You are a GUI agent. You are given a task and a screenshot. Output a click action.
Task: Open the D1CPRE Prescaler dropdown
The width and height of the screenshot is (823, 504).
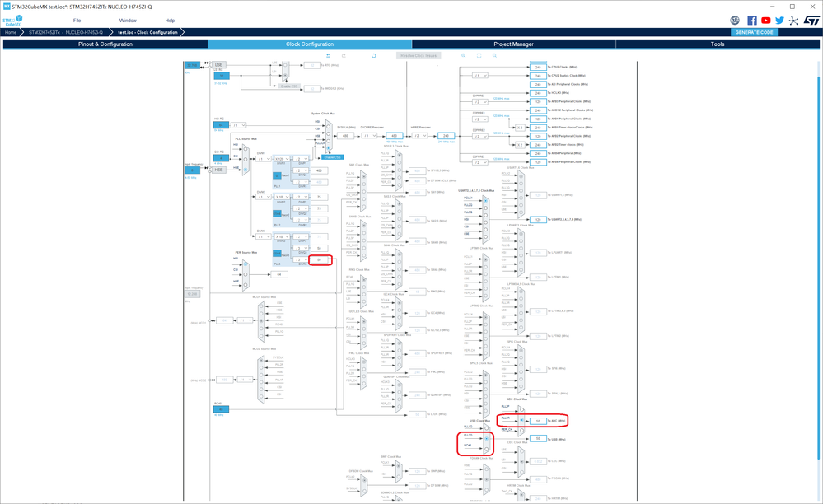369,136
